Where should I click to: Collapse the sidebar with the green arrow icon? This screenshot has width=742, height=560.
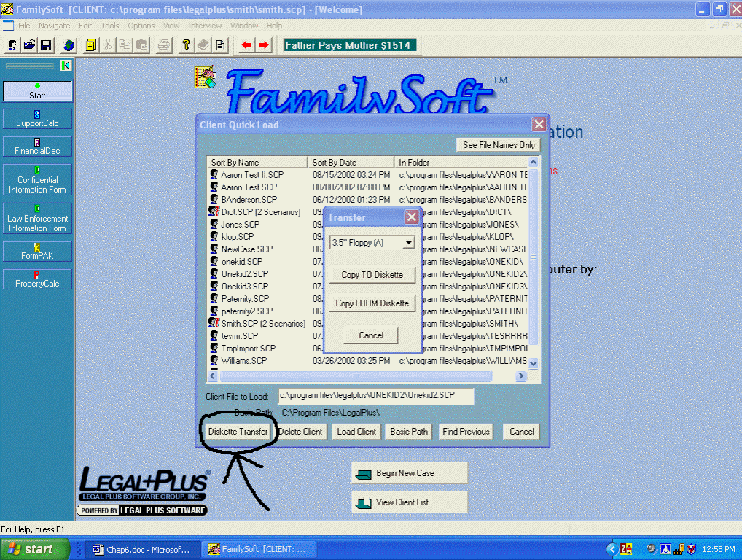(x=66, y=66)
